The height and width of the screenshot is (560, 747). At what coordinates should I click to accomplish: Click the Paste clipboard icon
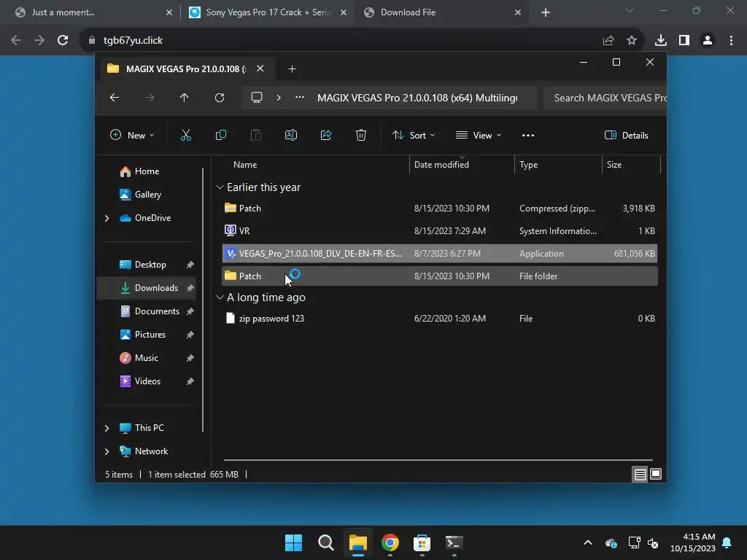(256, 135)
